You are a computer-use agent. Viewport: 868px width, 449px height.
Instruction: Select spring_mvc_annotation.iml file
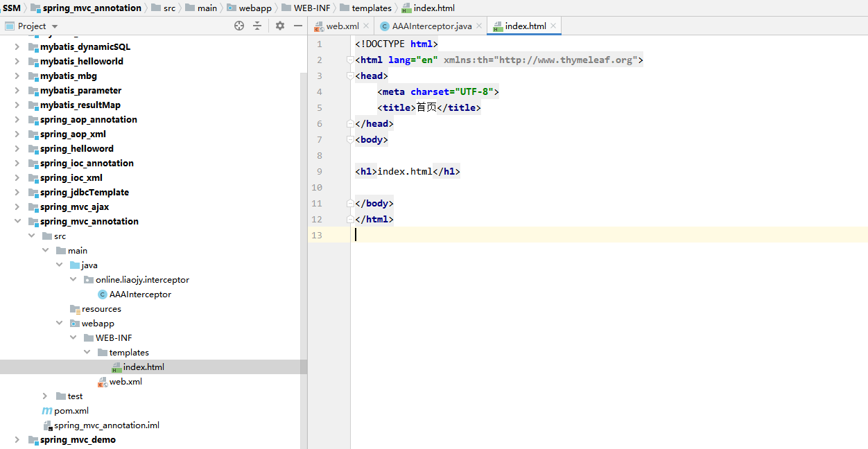(x=107, y=425)
